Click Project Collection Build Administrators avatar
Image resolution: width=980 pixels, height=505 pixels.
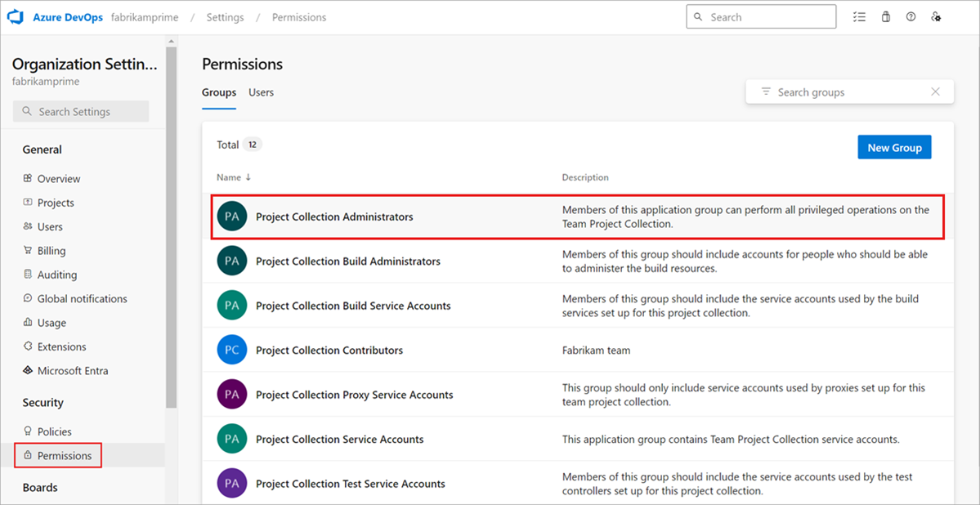pyautogui.click(x=232, y=261)
